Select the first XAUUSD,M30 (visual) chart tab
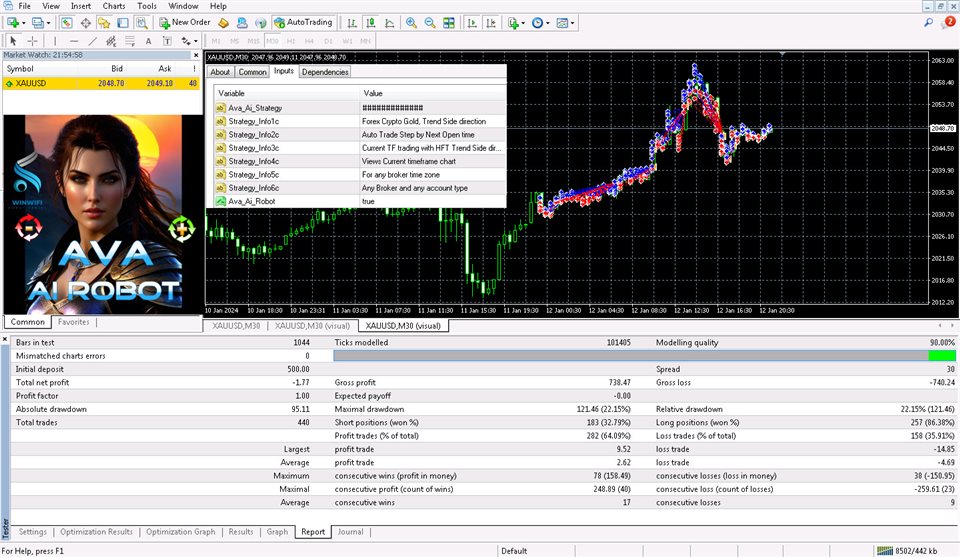 (x=312, y=326)
